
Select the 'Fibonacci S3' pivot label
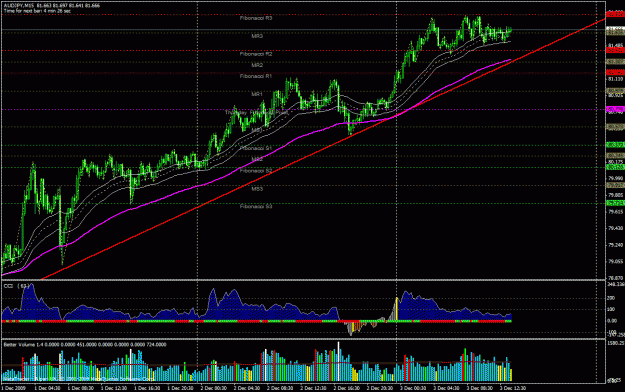[256, 207]
